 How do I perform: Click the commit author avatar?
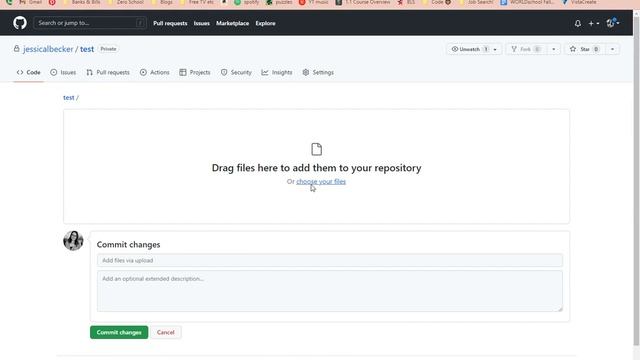tap(73, 240)
